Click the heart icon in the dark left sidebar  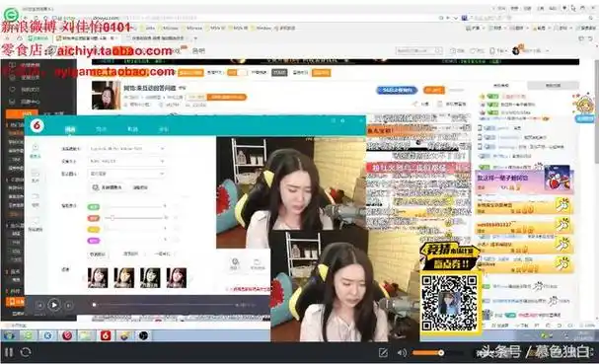coord(12,90)
